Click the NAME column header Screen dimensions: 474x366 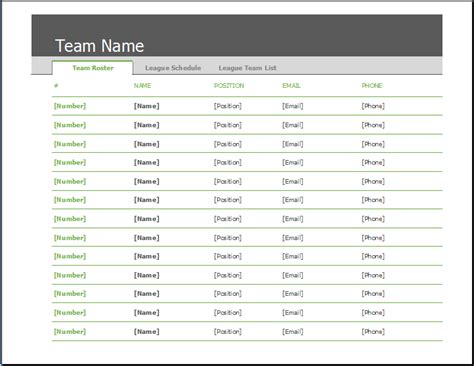(x=142, y=86)
